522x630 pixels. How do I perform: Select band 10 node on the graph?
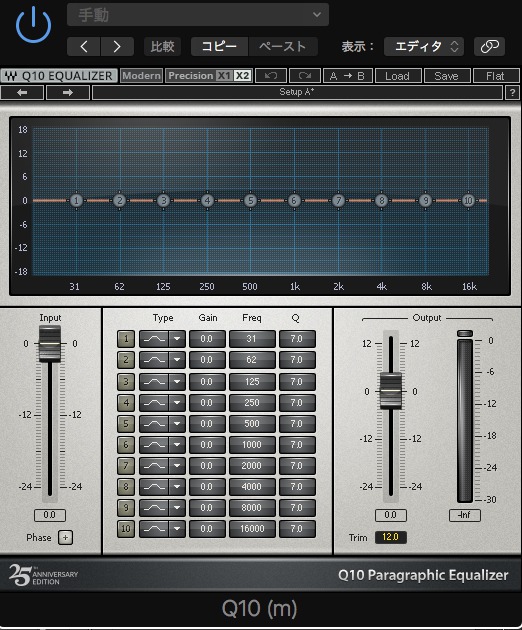[468, 200]
